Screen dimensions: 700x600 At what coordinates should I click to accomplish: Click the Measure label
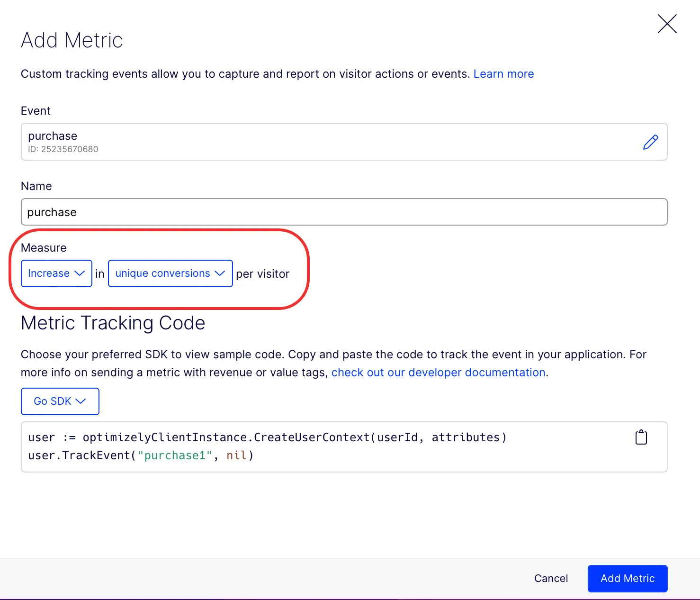pyautogui.click(x=44, y=248)
